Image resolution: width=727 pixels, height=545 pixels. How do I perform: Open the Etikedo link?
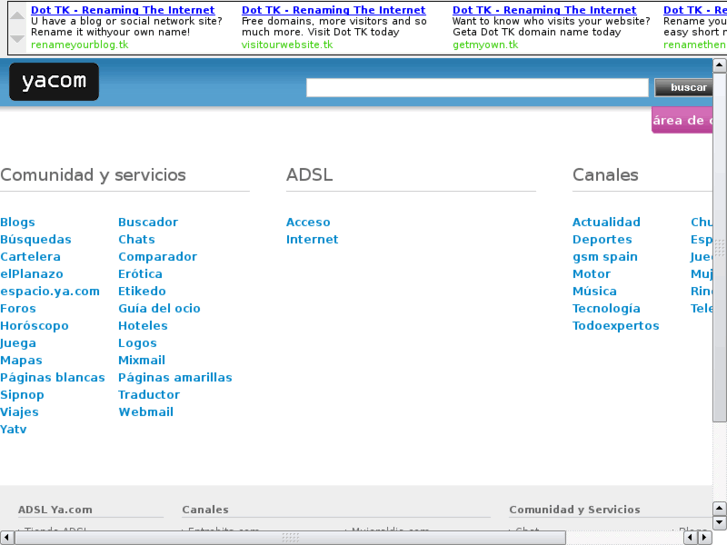(142, 291)
